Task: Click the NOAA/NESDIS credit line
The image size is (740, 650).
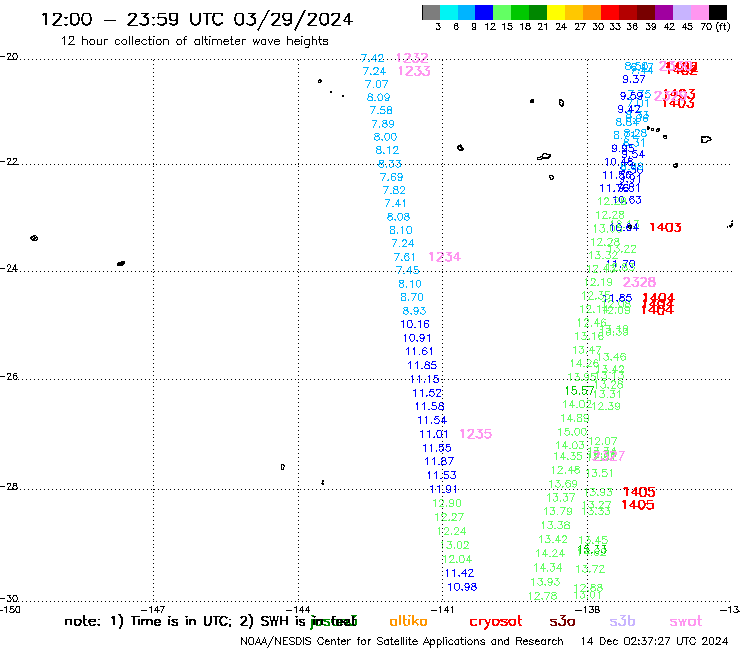Action: (402, 642)
